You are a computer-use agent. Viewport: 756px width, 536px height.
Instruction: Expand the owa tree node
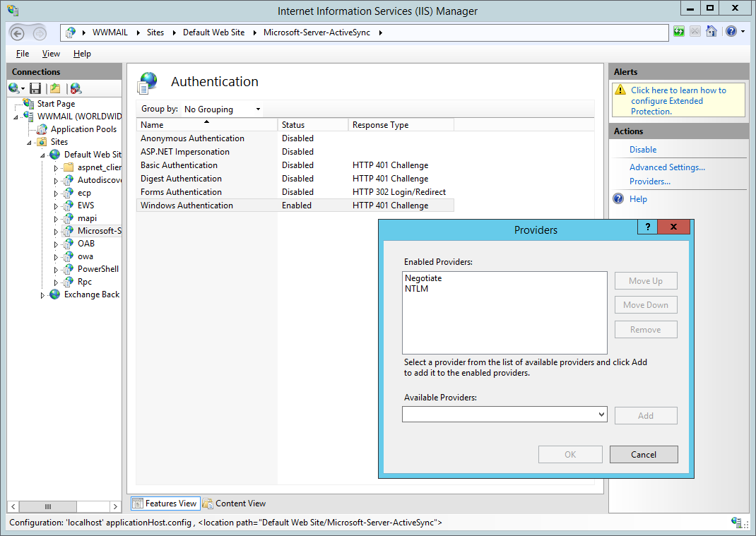(56, 257)
